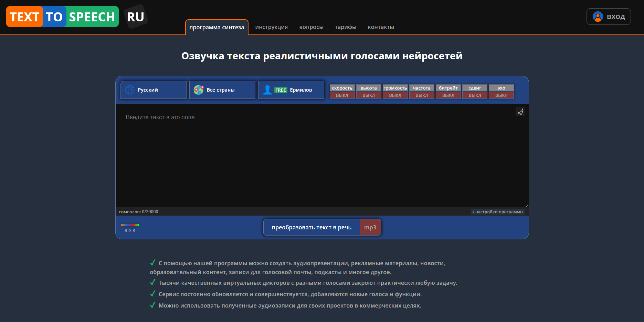Switch to программа синтеза tab
The height and width of the screenshot is (322, 644).
pyautogui.click(x=217, y=27)
